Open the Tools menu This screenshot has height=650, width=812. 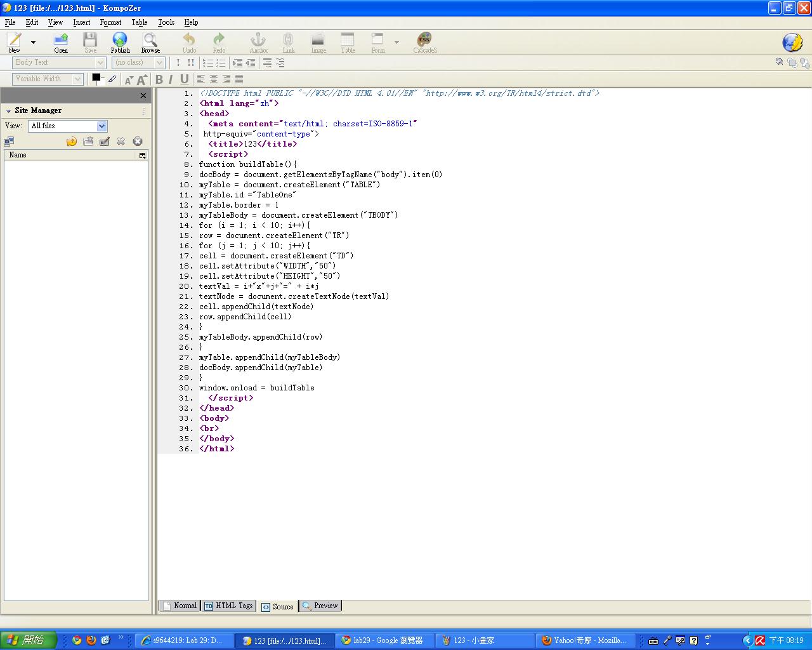(166, 22)
